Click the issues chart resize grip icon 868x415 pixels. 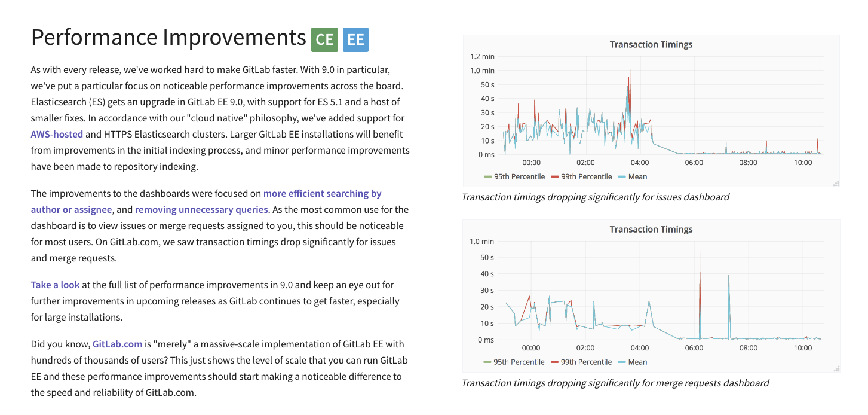pyautogui.click(x=836, y=183)
